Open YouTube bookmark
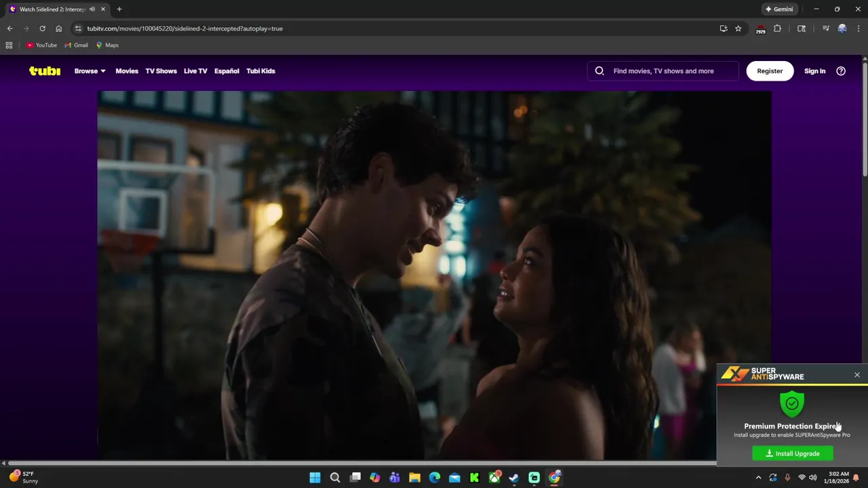Viewport: 868px width, 488px height. point(41,45)
